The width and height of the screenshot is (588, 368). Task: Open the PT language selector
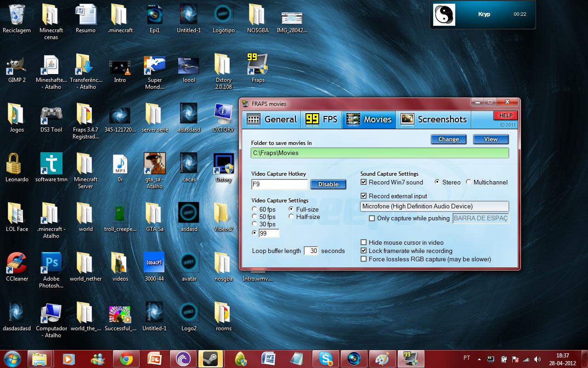[x=466, y=357]
